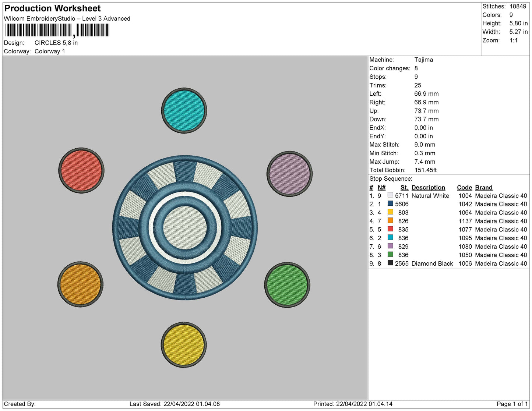Click the Brand column header
The height and width of the screenshot is (411, 532).
pos(484,187)
